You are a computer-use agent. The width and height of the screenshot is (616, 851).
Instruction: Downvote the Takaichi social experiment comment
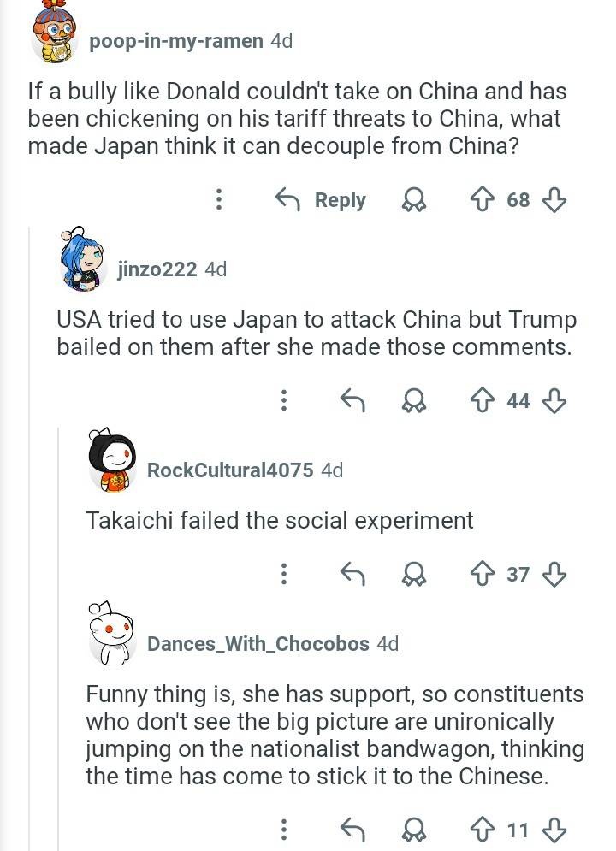[x=554, y=574]
